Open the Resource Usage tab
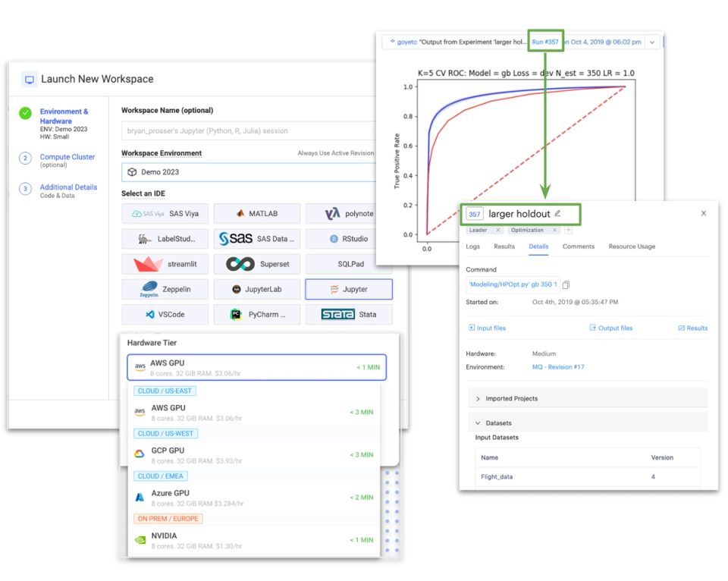Viewport: 728px width, 581px height. [x=632, y=247]
